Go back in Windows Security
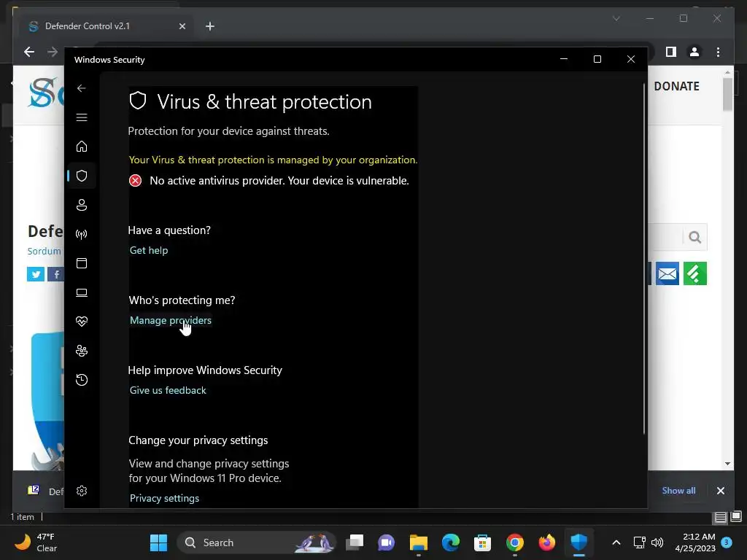747x560 pixels. (x=82, y=88)
